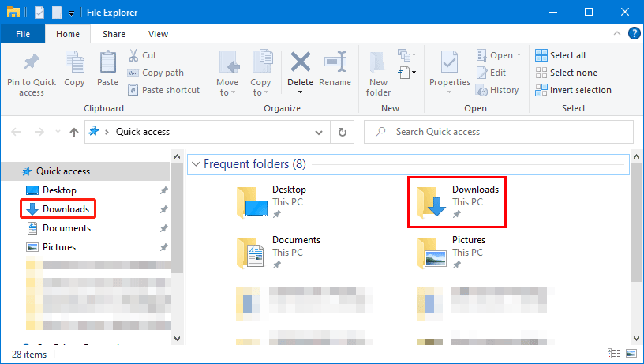Click the Open ribbon button
The width and height of the screenshot is (644, 364).
click(x=495, y=55)
